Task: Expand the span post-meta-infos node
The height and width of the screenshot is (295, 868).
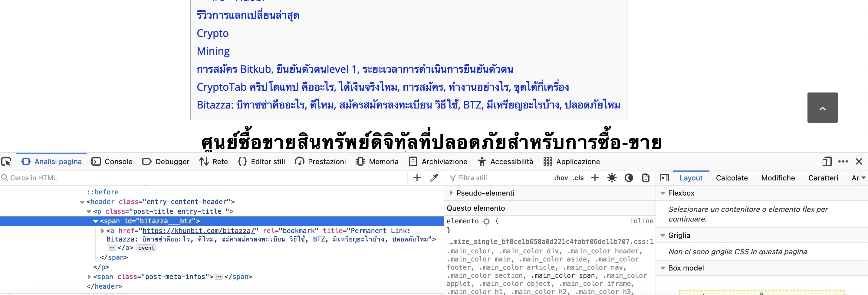Action: 89,277
